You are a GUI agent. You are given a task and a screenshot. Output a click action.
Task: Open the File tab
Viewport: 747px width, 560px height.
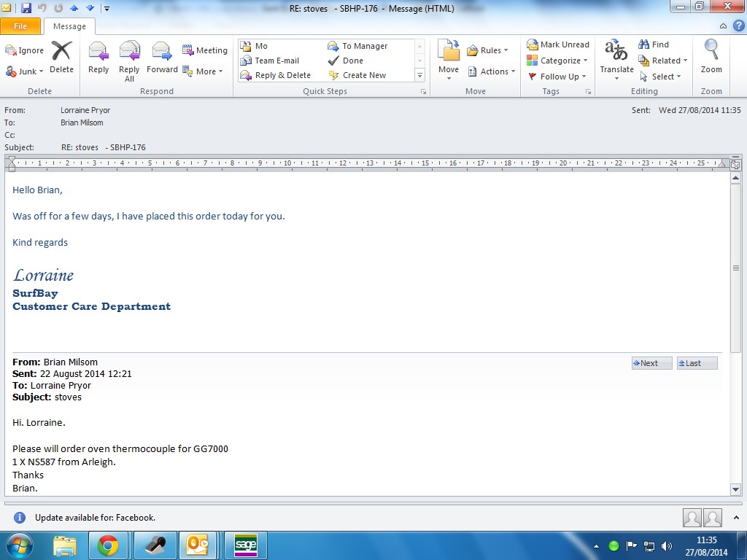[x=20, y=26]
